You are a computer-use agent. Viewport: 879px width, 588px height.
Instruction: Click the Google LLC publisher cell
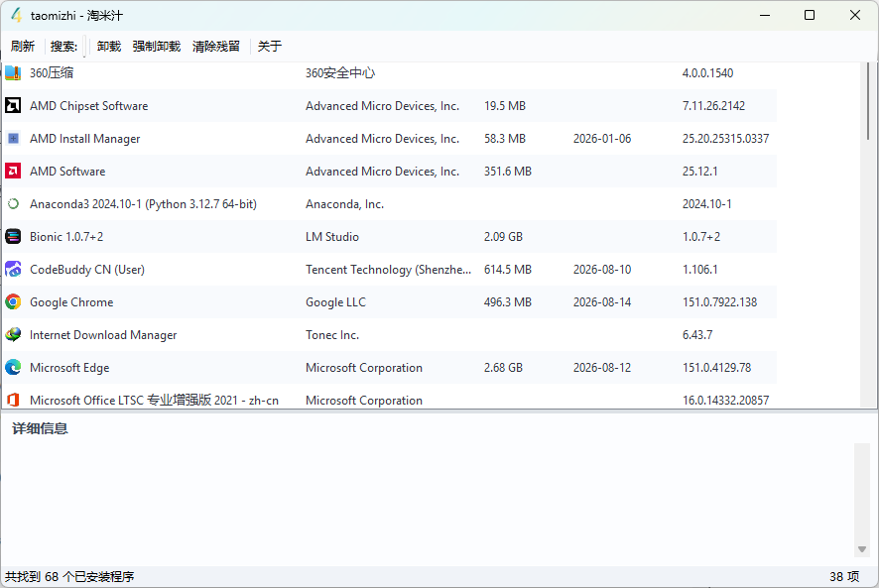click(335, 302)
